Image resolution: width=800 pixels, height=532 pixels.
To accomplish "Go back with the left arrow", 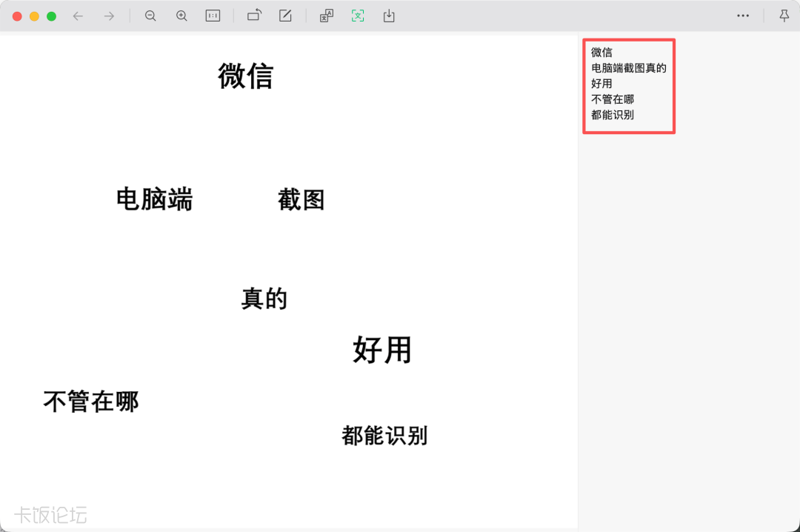I will pyautogui.click(x=78, y=16).
